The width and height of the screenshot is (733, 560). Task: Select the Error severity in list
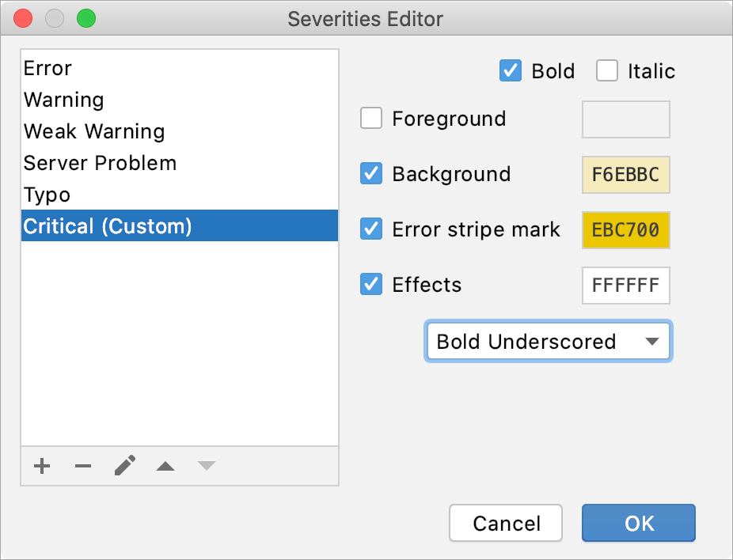pos(47,69)
